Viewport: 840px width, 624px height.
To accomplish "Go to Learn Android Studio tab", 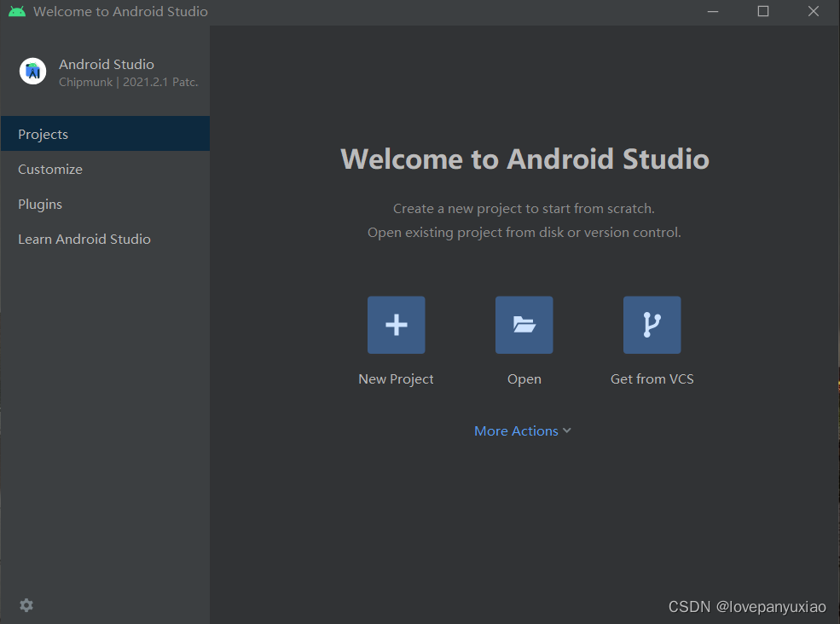I will click(x=105, y=239).
